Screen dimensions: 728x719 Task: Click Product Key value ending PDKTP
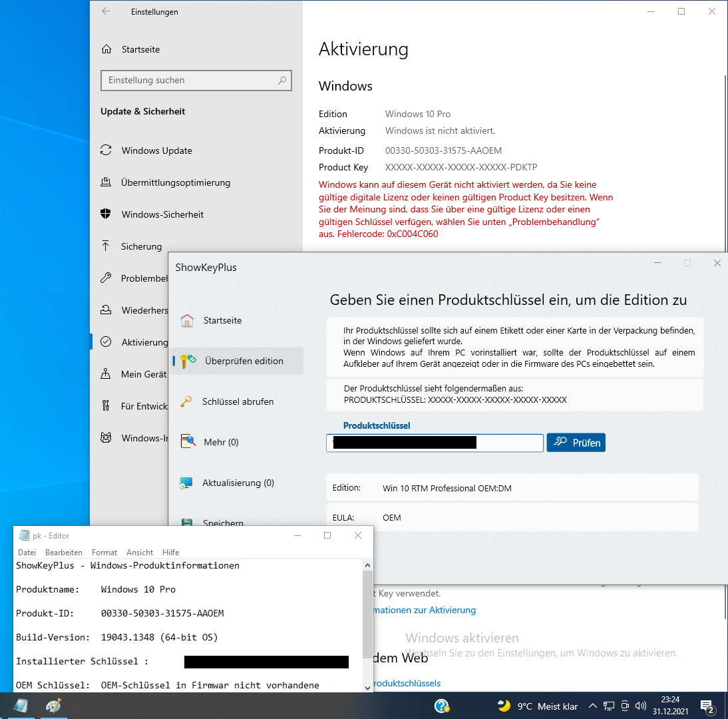[461, 167]
